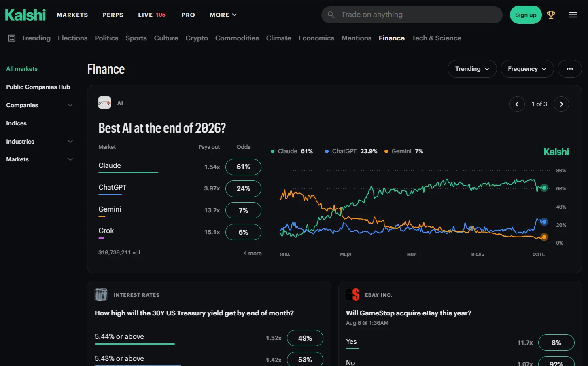
Task: Click the category list icon beside Trending
Action: pyautogui.click(x=12, y=38)
